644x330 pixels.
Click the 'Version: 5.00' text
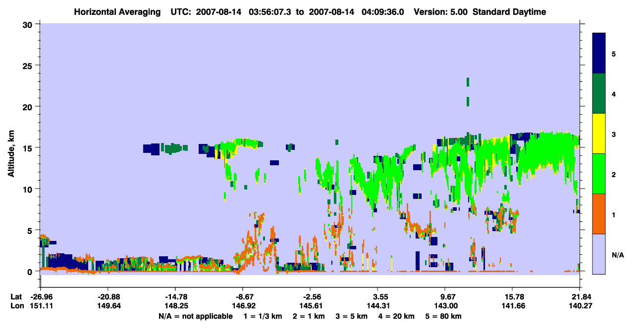[x=439, y=12]
